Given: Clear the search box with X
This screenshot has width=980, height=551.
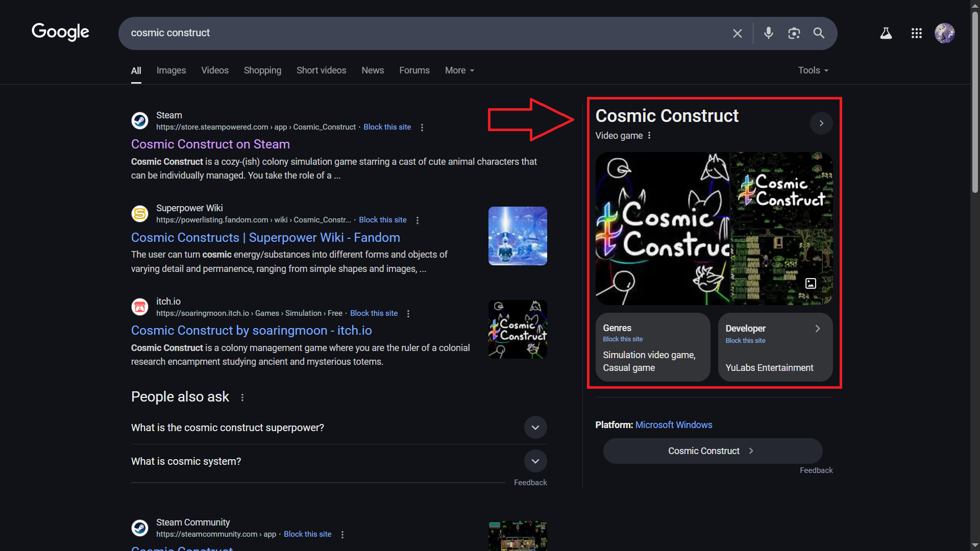Looking at the screenshot, I should pyautogui.click(x=738, y=33).
